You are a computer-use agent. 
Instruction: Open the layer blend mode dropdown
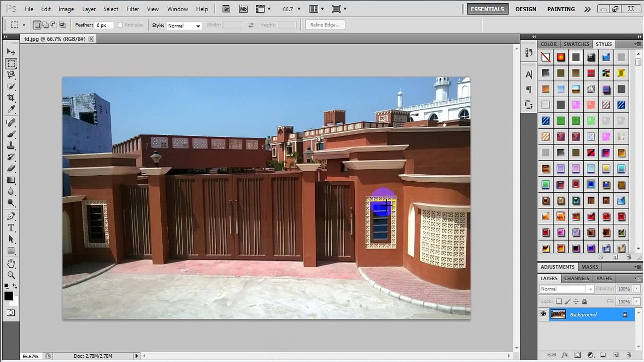(x=567, y=289)
